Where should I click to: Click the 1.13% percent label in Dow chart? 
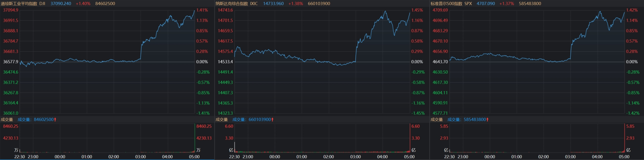202,21
